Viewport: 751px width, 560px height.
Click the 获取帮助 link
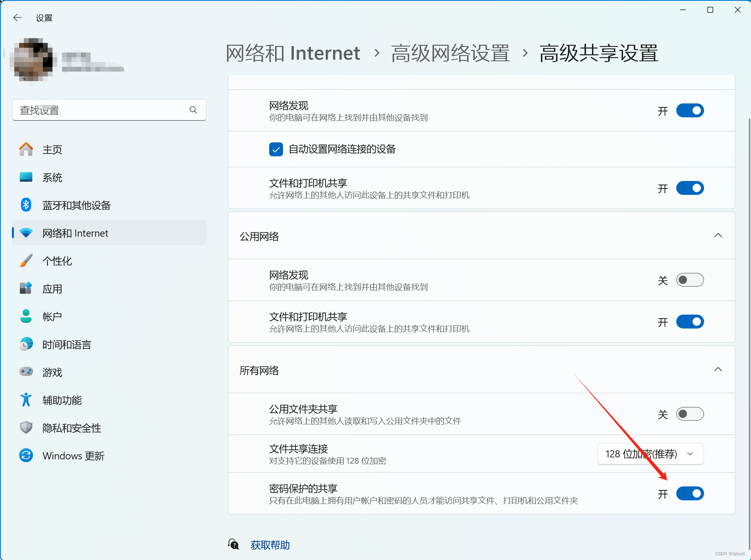[x=270, y=545]
